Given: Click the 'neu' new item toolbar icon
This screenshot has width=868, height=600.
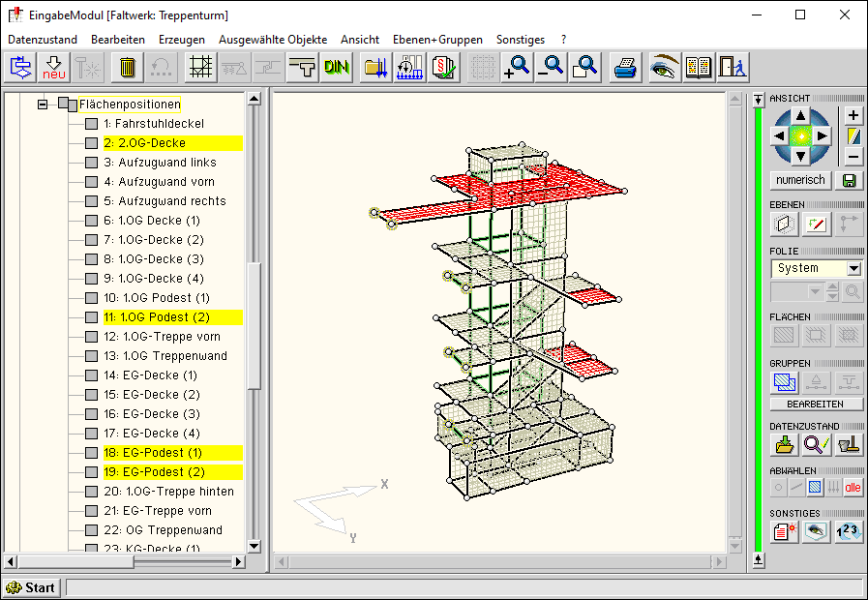Looking at the screenshot, I should point(54,67).
